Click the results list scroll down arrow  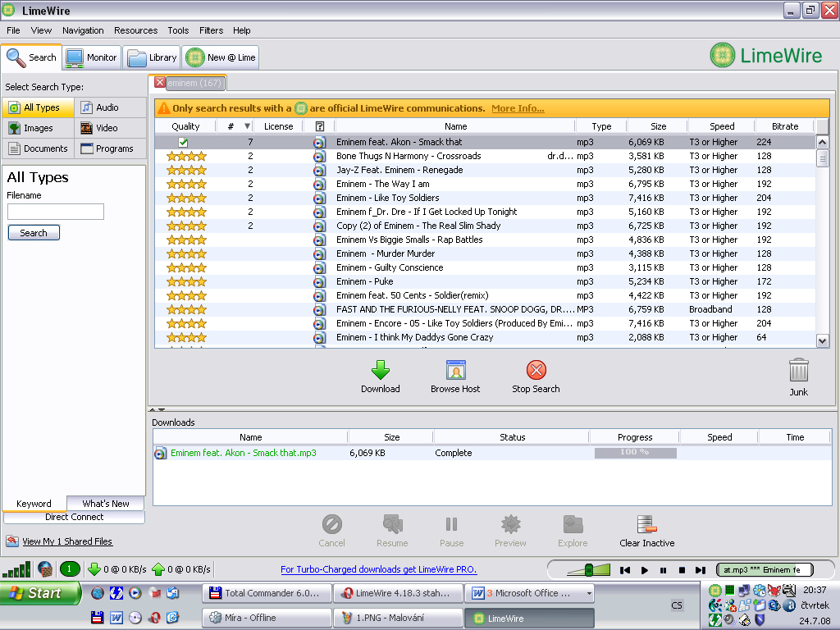(x=822, y=340)
